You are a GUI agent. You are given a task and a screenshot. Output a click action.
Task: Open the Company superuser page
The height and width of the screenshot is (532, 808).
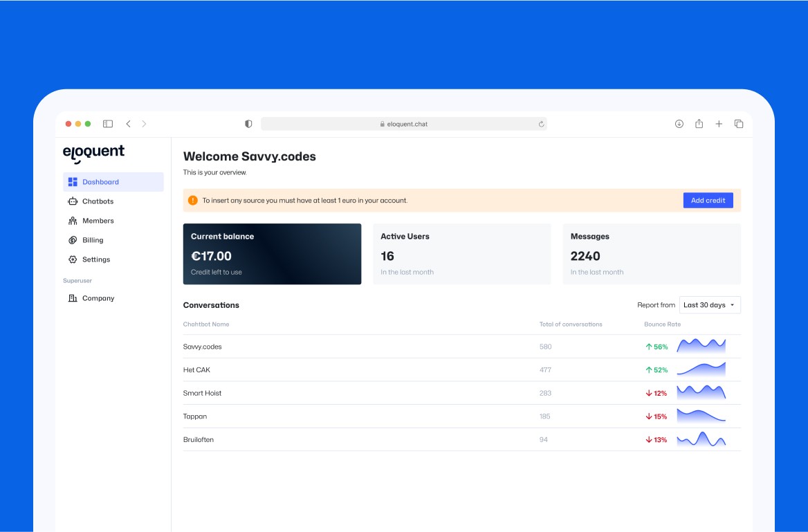click(x=113, y=298)
